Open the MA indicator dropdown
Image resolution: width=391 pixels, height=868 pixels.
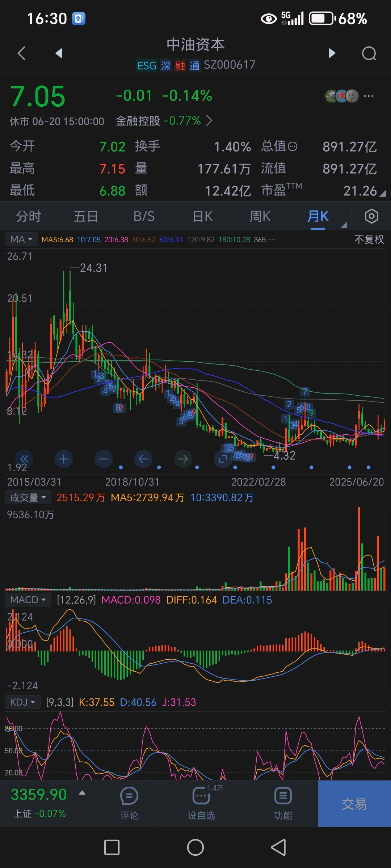coord(21,239)
